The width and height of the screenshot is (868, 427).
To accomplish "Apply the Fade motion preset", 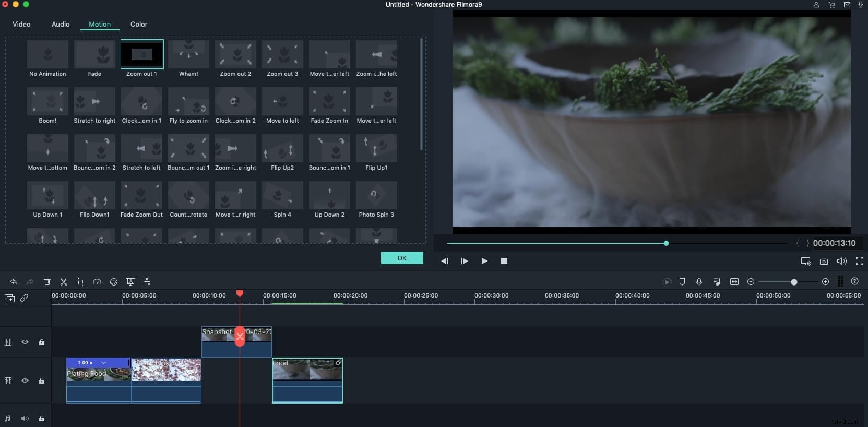I will click(x=94, y=59).
